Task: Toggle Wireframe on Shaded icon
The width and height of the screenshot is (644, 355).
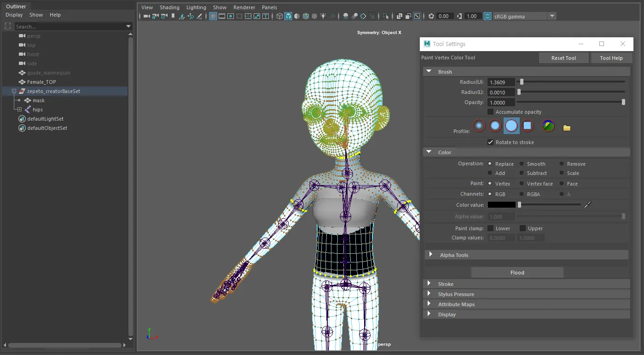Action: [x=306, y=16]
